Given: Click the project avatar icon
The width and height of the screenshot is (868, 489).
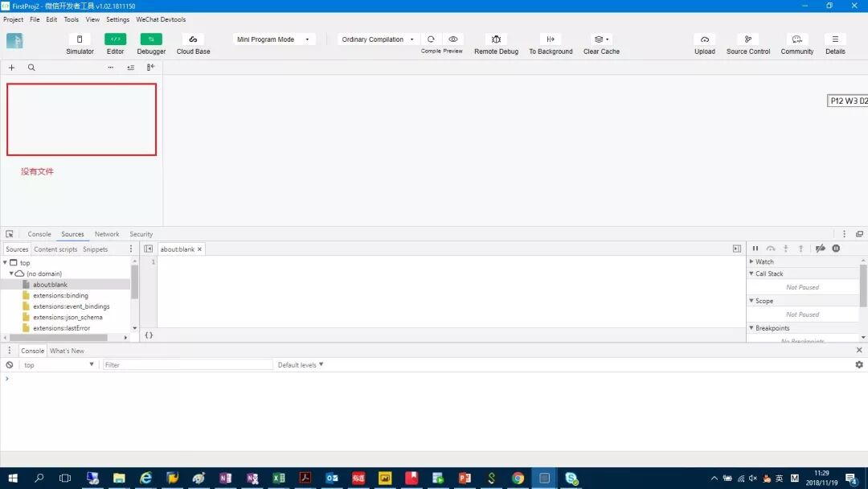Looking at the screenshot, I should point(14,41).
